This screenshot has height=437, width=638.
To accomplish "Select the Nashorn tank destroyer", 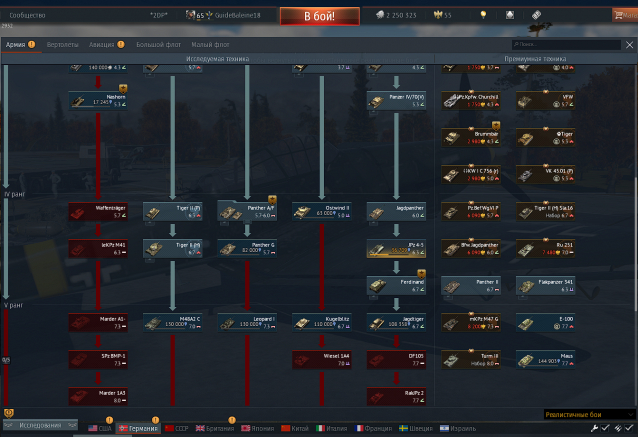I will [98, 101].
